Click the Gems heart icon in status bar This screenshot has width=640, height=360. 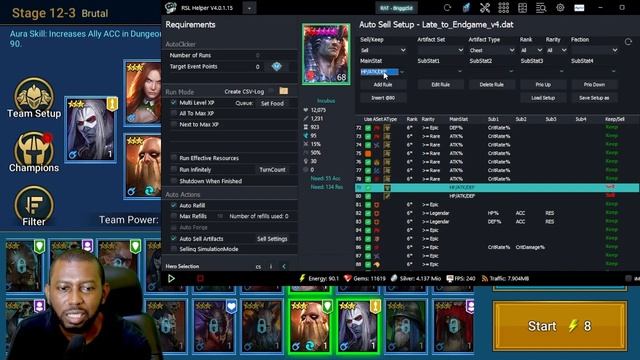point(347,278)
